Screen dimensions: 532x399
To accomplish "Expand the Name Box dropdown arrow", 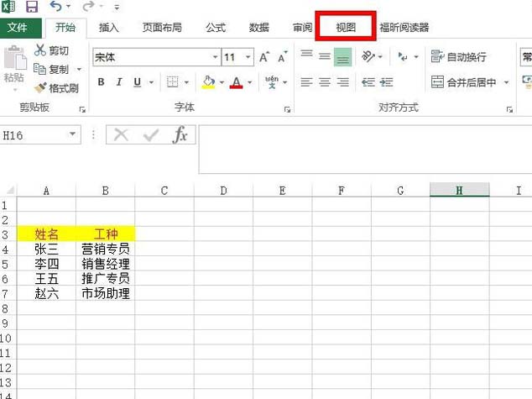I will pyautogui.click(x=73, y=135).
